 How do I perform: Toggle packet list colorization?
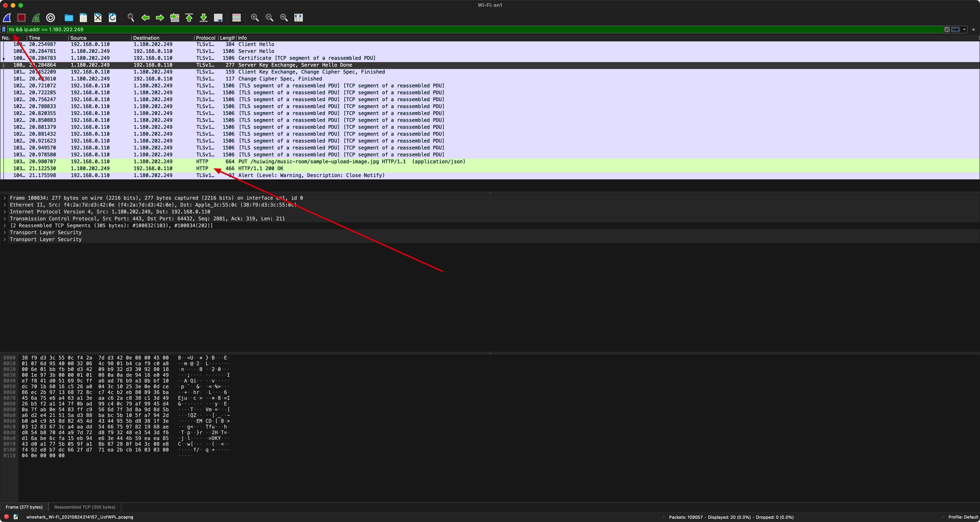pyautogui.click(x=236, y=17)
